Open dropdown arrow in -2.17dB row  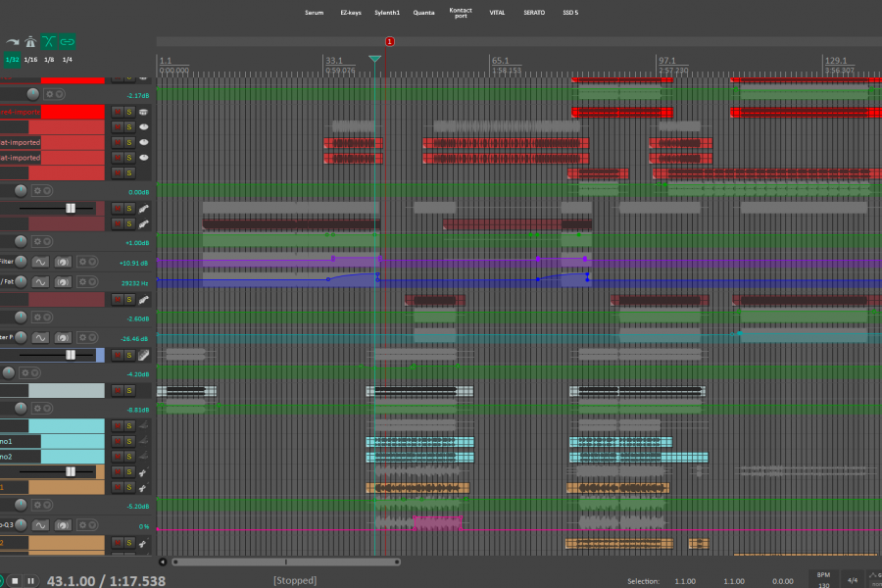click(59, 94)
